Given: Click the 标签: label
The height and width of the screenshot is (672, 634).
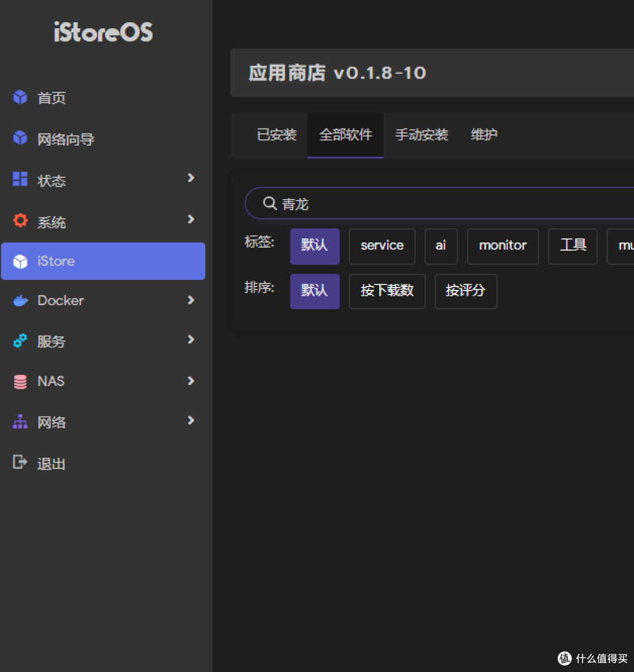Looking at the screenshot, I should point(259,242).
